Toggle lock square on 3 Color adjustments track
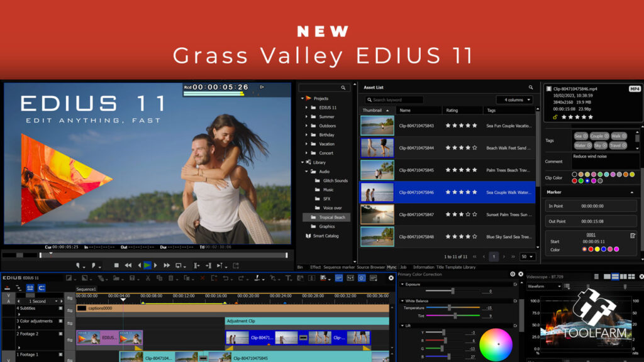This screenshot has height=362, width=644. click(60, 321)
